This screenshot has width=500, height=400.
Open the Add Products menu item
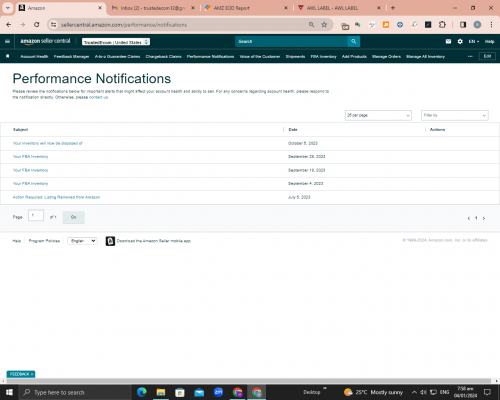point(354,56)
